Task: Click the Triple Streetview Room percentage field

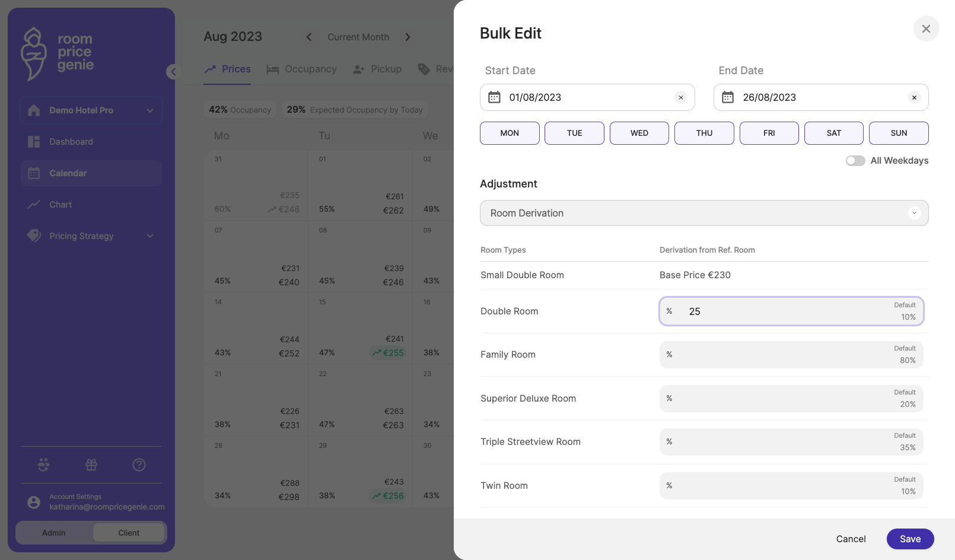Action: 791,442
